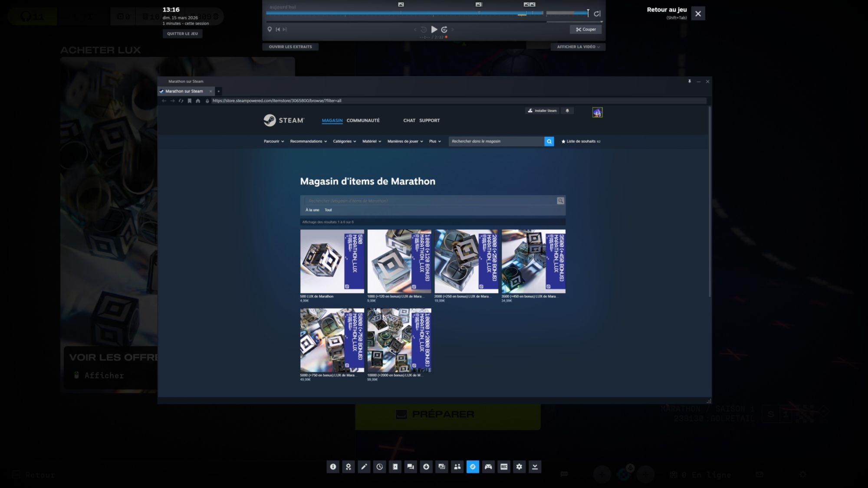This screenshot has width=868, height=488.
Task: Open the achievements overlay icon
Action: click(x=348, y=467)
